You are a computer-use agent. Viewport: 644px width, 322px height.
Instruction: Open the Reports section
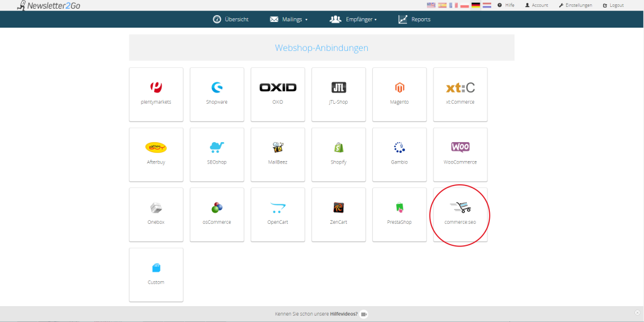point(414,19)
